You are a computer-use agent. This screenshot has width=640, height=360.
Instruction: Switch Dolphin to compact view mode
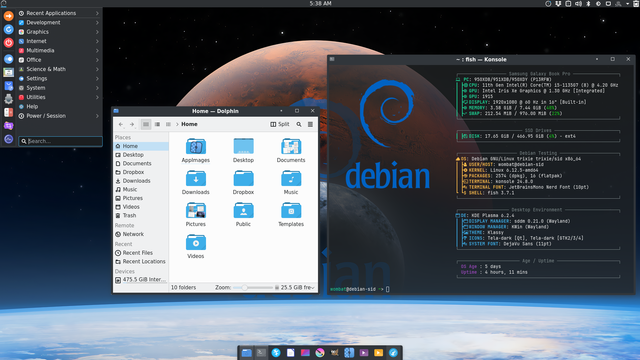click(x=157, y=124)
